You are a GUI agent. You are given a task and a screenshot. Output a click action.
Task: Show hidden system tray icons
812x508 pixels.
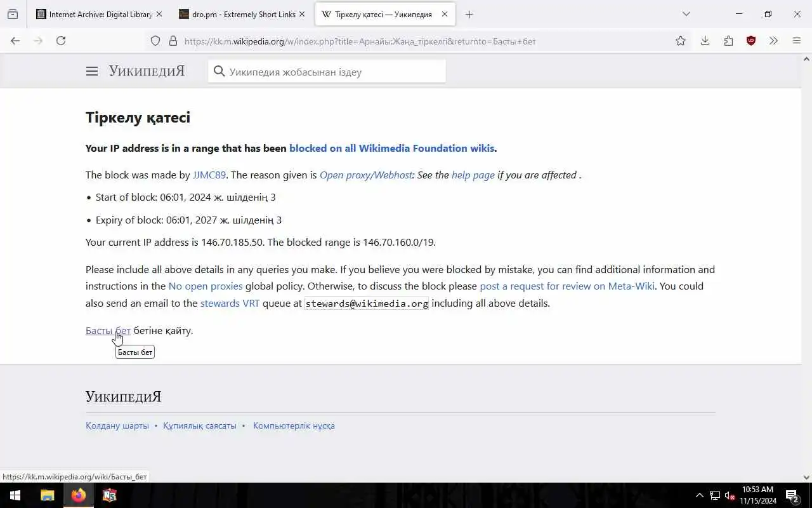(x=700, y=495)
